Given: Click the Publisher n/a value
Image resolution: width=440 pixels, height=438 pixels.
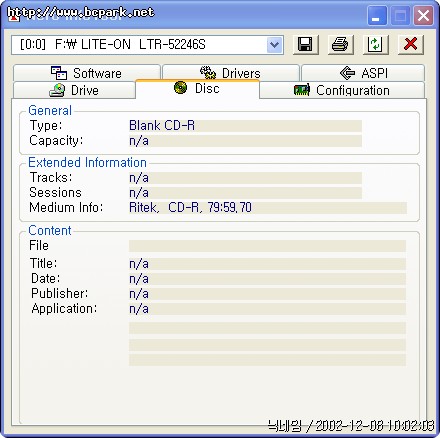Looking at the screenshot, I should [267, 294].
